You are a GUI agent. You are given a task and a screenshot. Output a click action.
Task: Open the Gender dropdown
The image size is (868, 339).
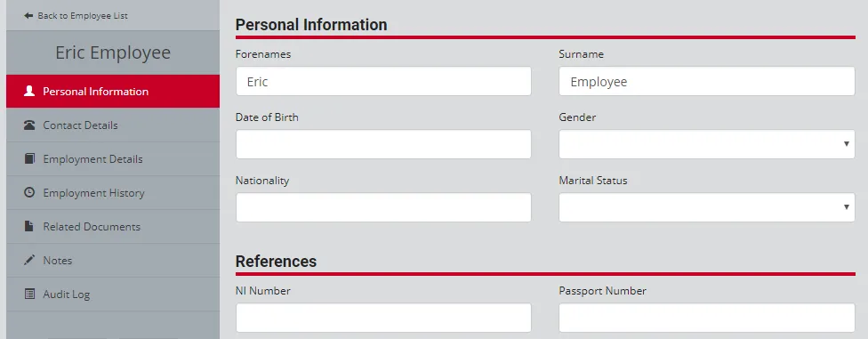coord(707,144)
